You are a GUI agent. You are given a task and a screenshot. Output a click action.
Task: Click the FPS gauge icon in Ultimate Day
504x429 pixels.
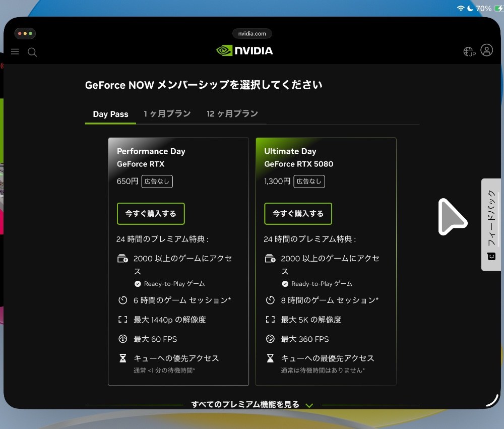point(270,339)
